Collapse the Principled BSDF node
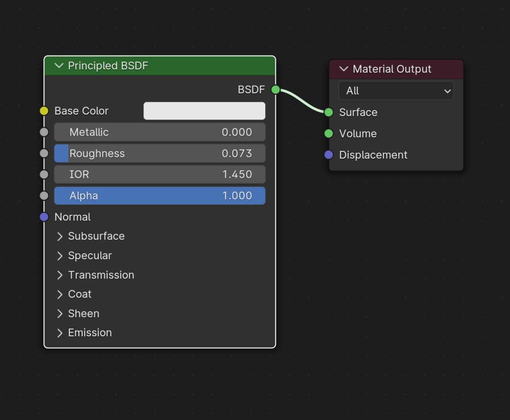 tap(59, 66)
